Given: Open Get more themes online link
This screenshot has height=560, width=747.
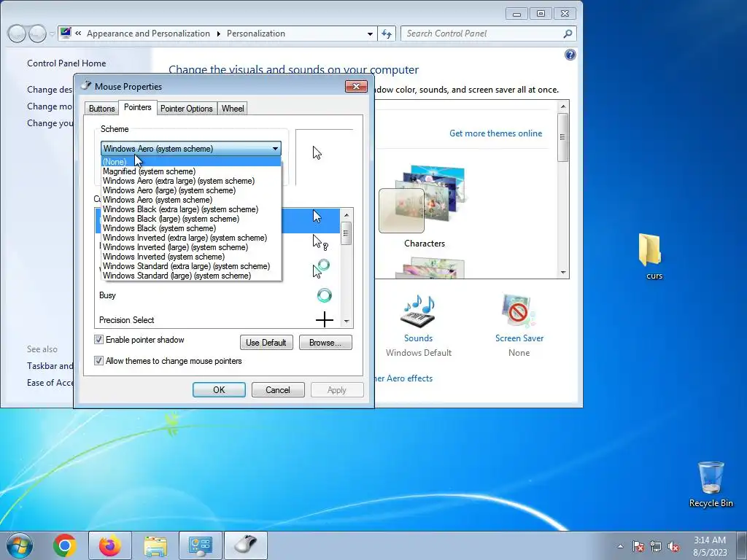Looking at the screenshot, I should pos(495,133).
